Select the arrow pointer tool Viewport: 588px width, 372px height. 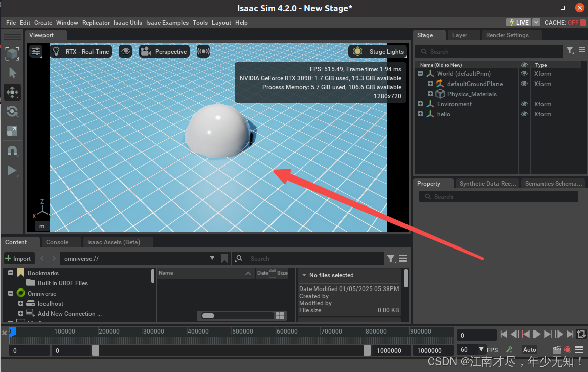(12, 73)
